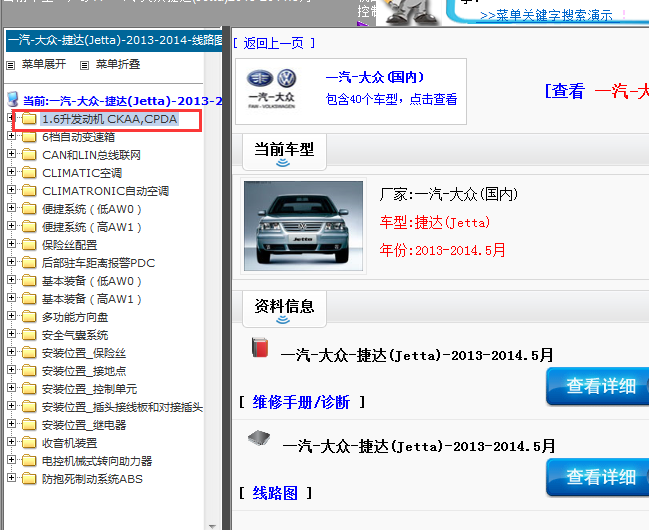Expand the 防抱死制动系统ABS node
The height and width of the screenshot is (530, 649).
click(x=11, y=477)
